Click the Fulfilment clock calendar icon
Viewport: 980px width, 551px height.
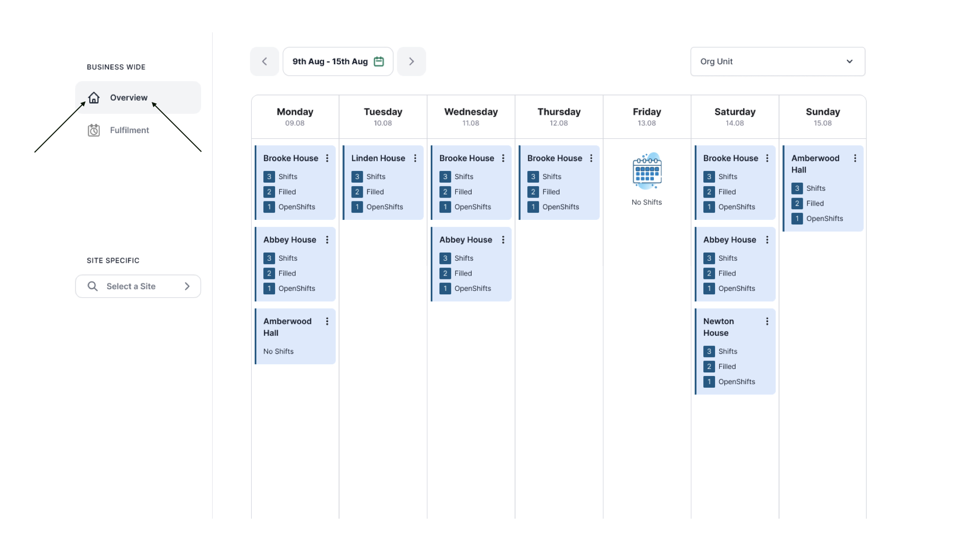tap(94, 130)
